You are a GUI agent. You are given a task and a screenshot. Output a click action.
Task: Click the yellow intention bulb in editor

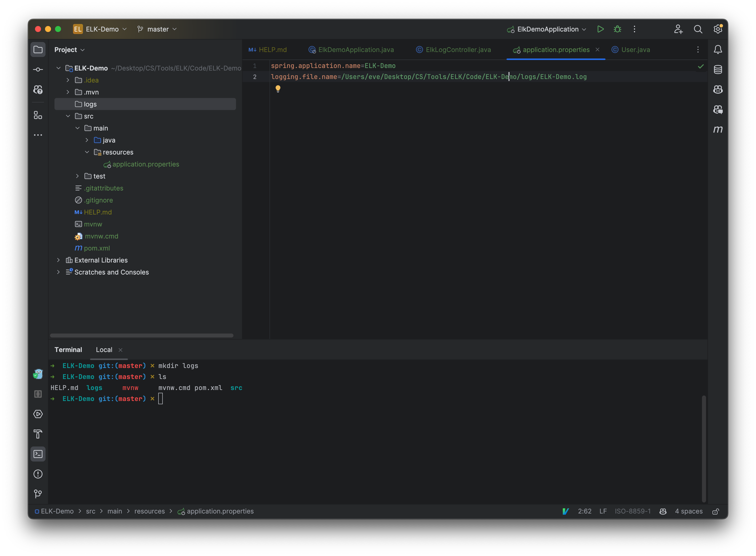click(x=278, y=88)
